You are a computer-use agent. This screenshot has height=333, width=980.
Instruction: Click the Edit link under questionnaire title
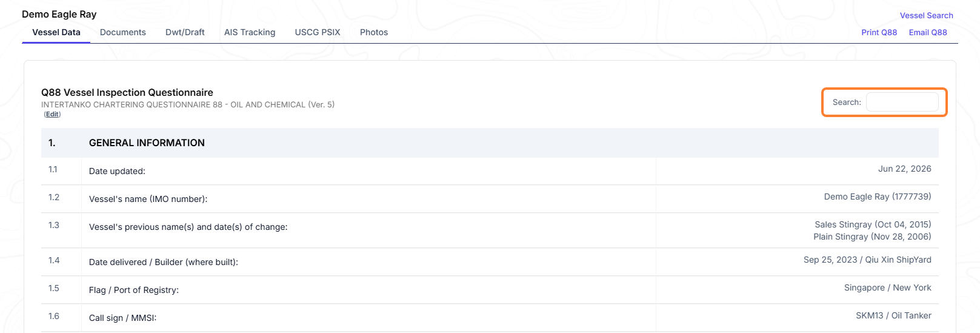click(53, 114)
